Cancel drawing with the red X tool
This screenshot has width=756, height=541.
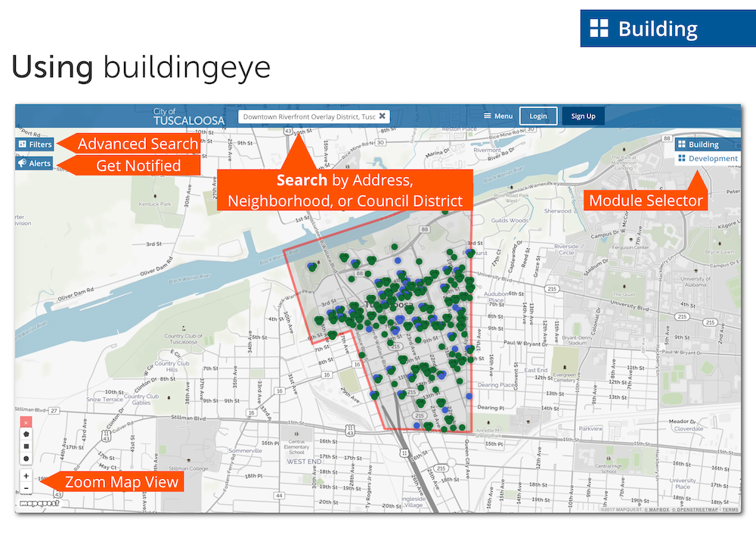click(x=26, y=423)
